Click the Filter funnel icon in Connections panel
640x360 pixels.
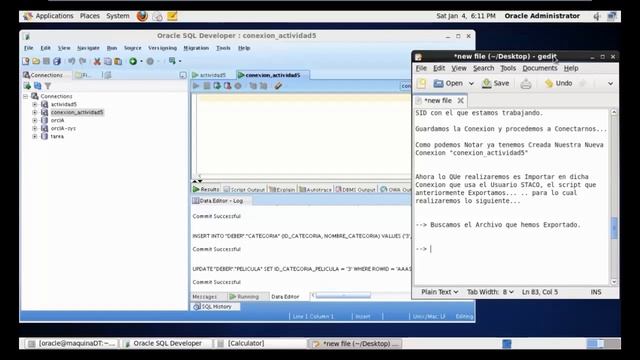(48, 86)
